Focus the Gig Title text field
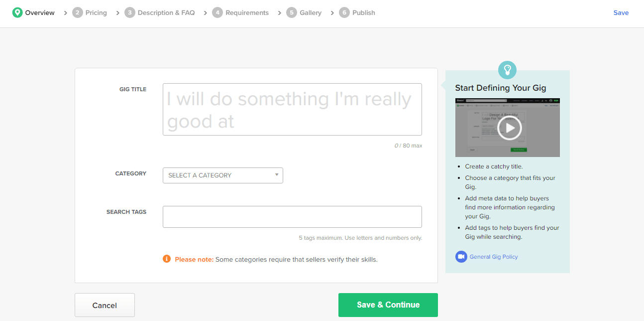This screenshot has width=644, height=321. [292, 109]
